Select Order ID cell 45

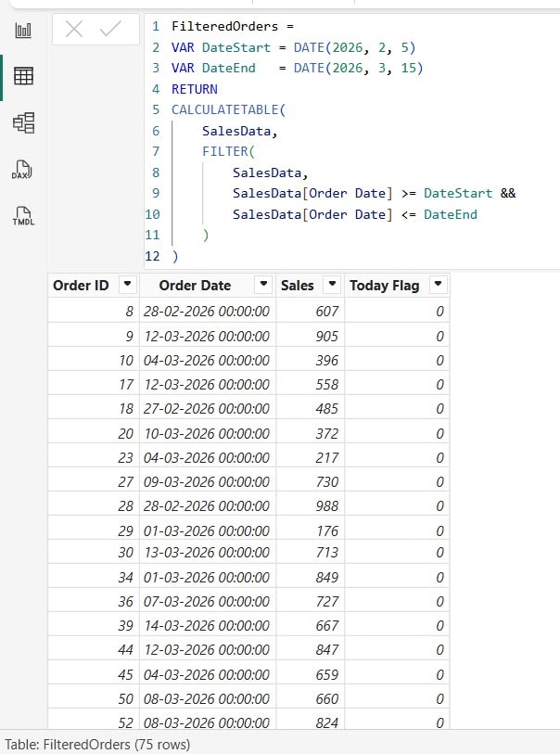[x=94, y=673]
